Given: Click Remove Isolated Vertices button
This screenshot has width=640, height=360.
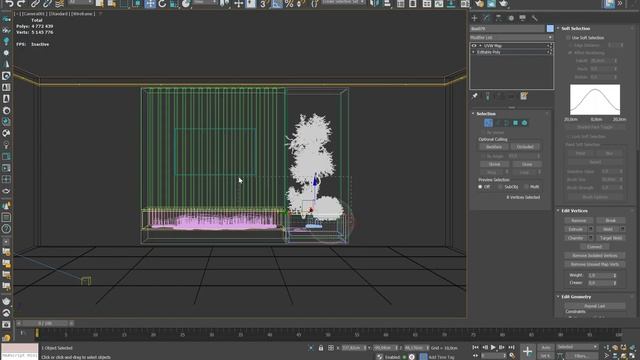Looking at the screenshot, I should pyautogui.click(x=595, y=256).
